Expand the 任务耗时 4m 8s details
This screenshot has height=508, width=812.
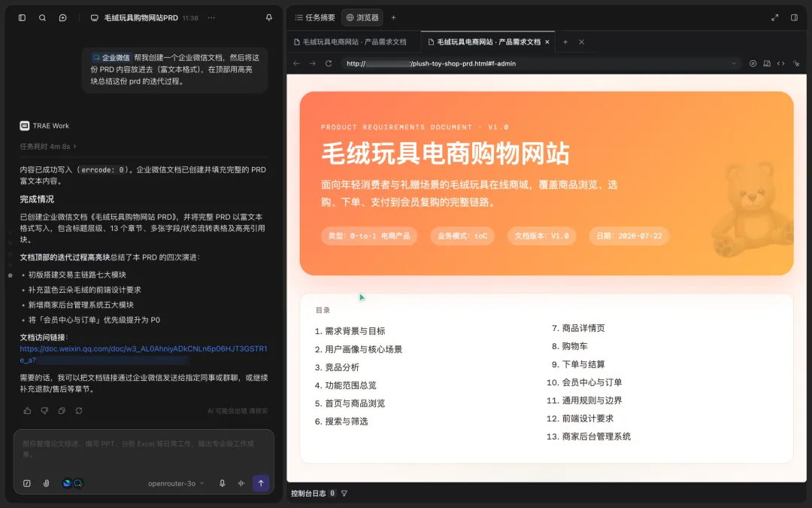pyautogui.click(x=47, y=147)
